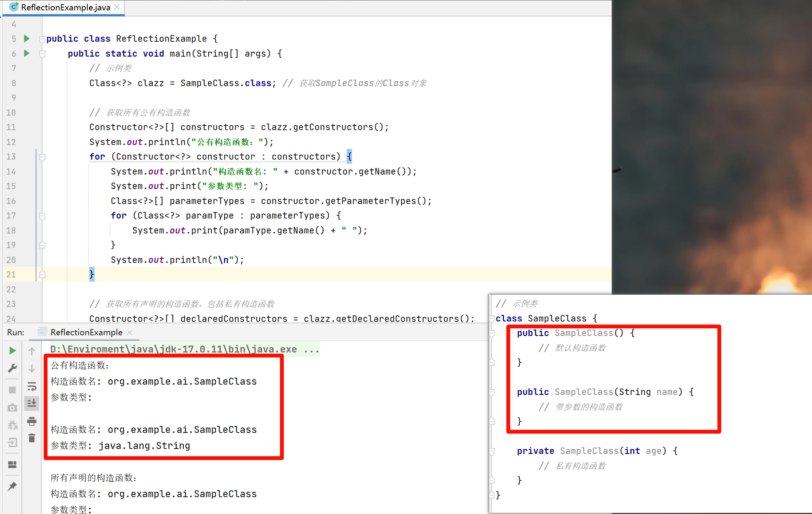Screen dimensions: 812x514
Task: Collapse the default SampleClass() constructor fold
Action: point(492,333)
